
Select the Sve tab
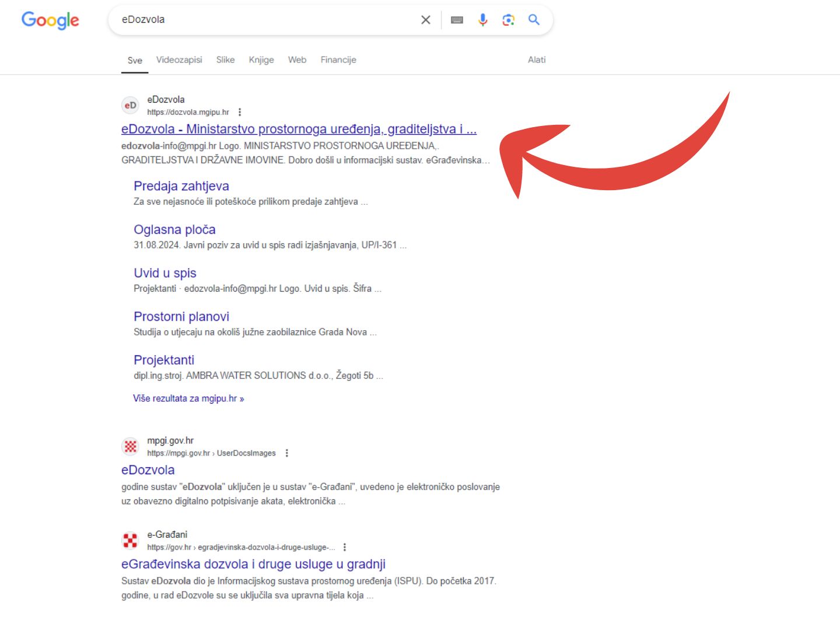tap(135, 60)
